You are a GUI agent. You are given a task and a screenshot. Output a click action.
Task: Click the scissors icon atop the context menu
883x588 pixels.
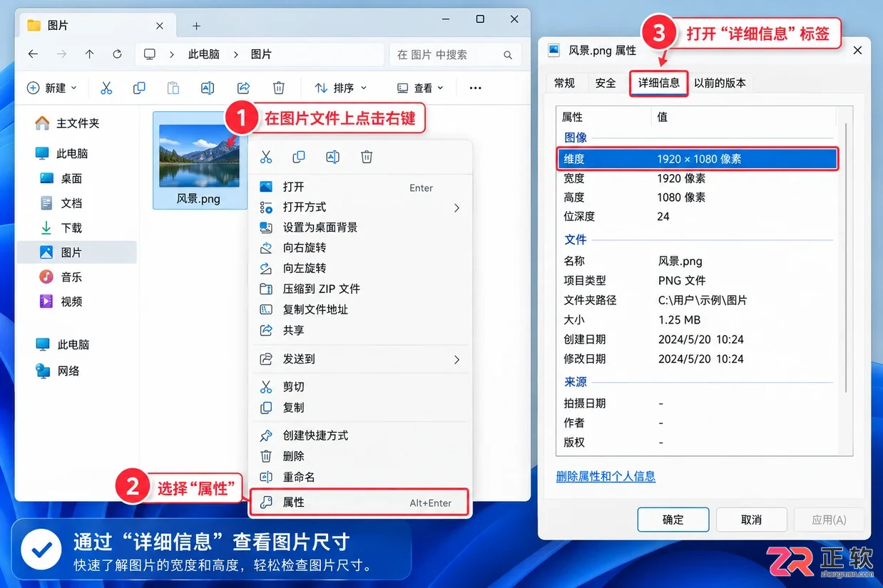(x=266, y=157)
